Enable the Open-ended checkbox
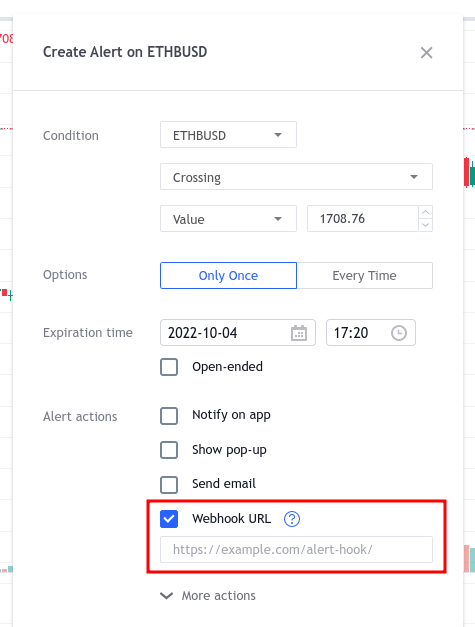The height and width of the screenshot is (627, 475). tap(169, 367)
